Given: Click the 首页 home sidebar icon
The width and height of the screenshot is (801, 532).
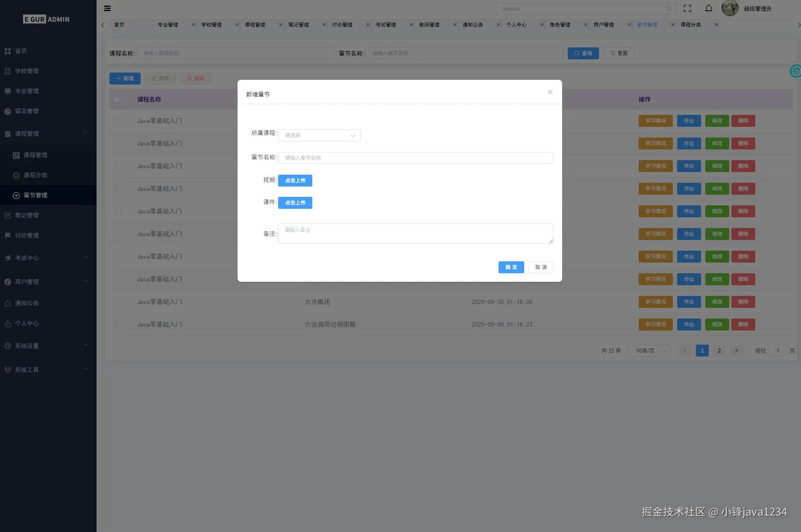Looking at the screenshot, I should tap(8, 51).
